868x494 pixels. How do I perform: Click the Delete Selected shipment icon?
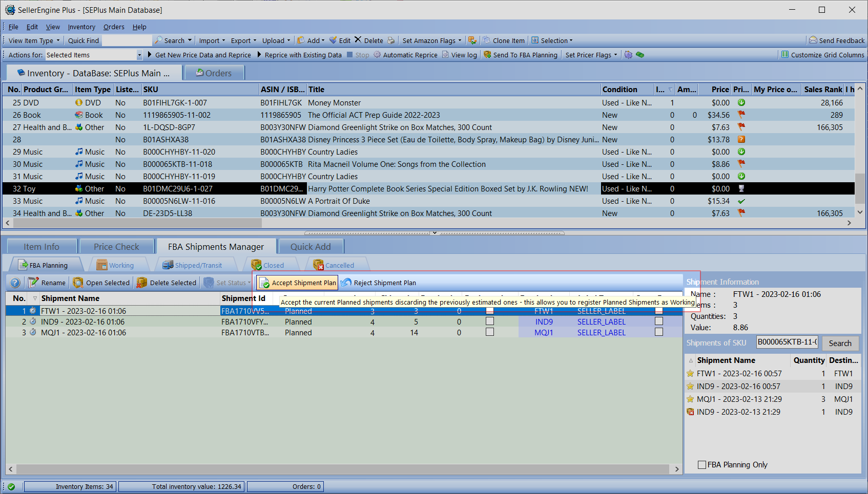coord(142,283)
